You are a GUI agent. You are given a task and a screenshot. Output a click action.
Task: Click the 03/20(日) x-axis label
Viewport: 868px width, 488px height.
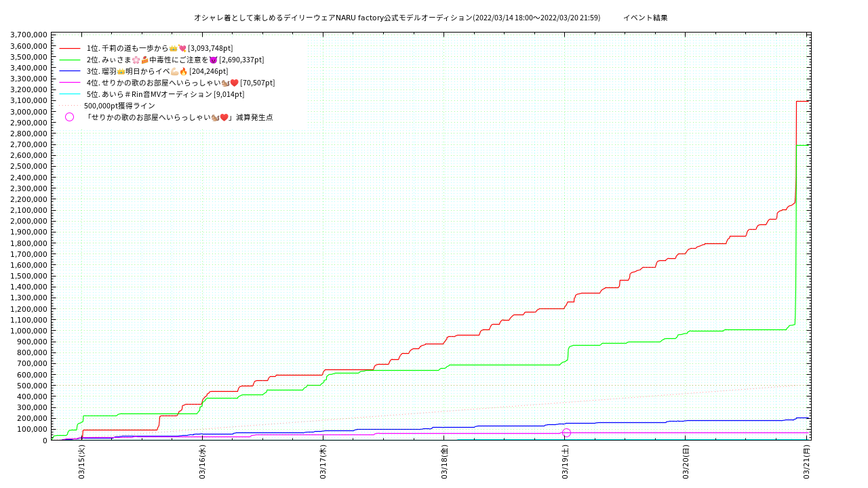click(x=686, y=462)
